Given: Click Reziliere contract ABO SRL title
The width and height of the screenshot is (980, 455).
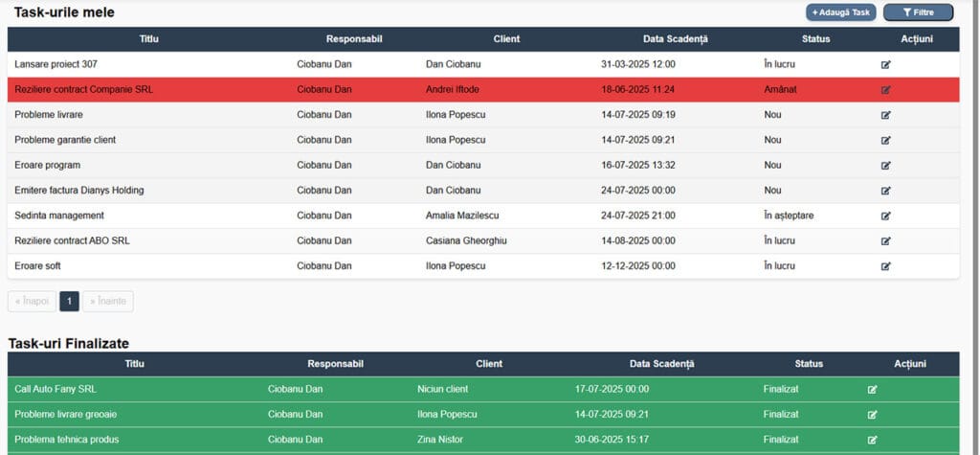Looking at the screenshot, I should click(x=73, y=241).
